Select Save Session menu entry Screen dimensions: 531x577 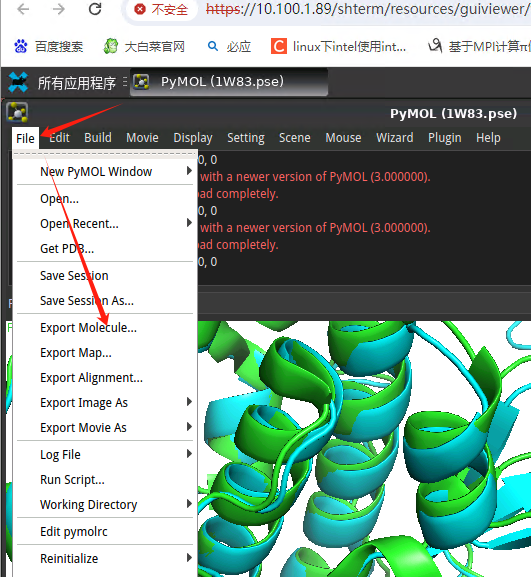[105, 276]
